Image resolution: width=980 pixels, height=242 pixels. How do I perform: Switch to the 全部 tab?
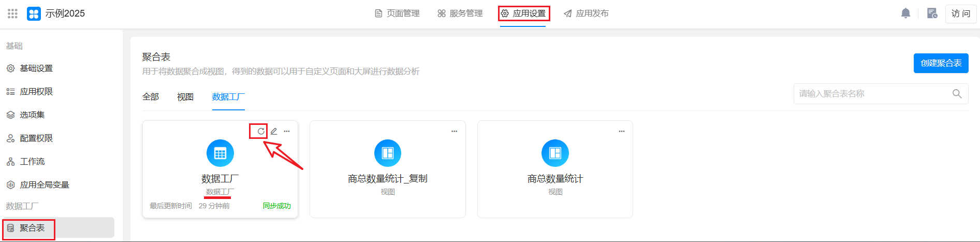[x=151, y=97]
